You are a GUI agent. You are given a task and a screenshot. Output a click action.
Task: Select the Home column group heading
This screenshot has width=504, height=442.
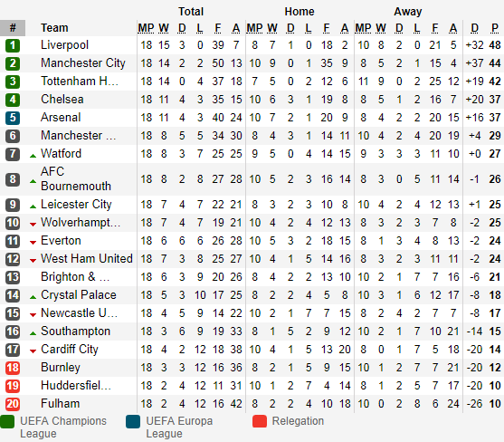[300, 12]
